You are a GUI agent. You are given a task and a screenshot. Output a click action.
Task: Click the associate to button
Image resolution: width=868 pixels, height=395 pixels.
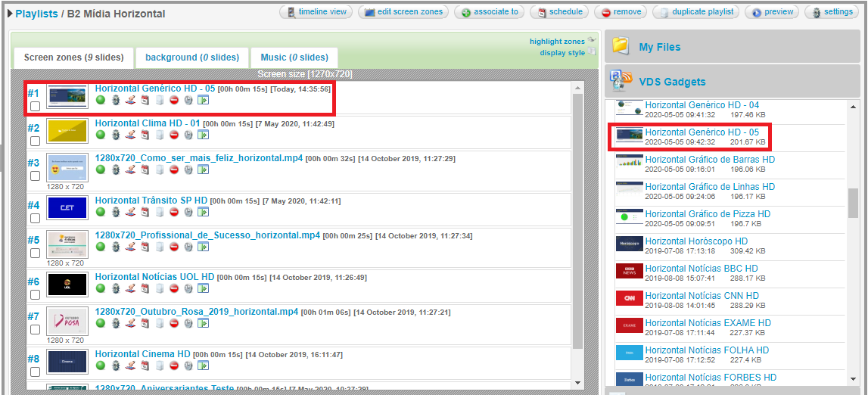click(x=489, y=11)
